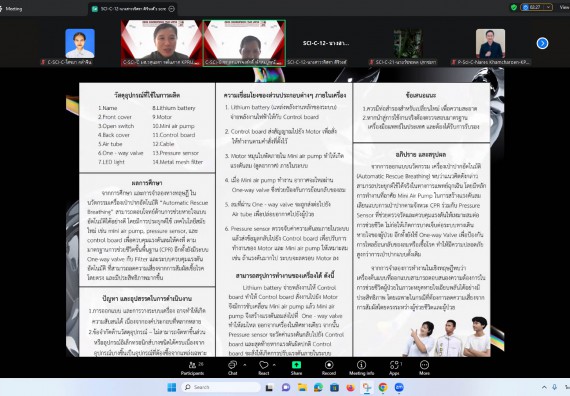Select the SCI-C-21 participant's dark thumbnail
This screenshot has height=396, width=570.
pos(408,43)
